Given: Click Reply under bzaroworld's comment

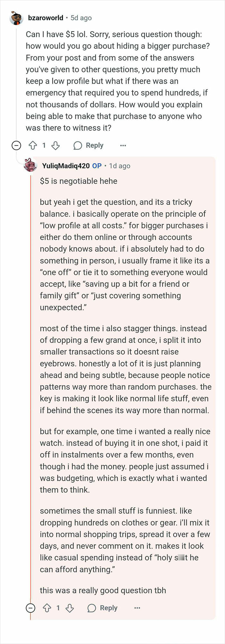Looking at the screenshot, I should [x=94, y=145].
